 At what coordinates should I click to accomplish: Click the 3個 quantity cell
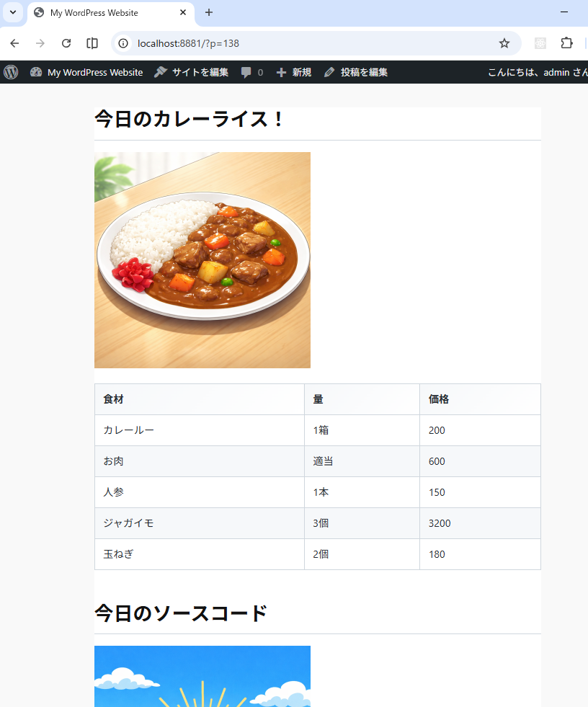point(362,523)
